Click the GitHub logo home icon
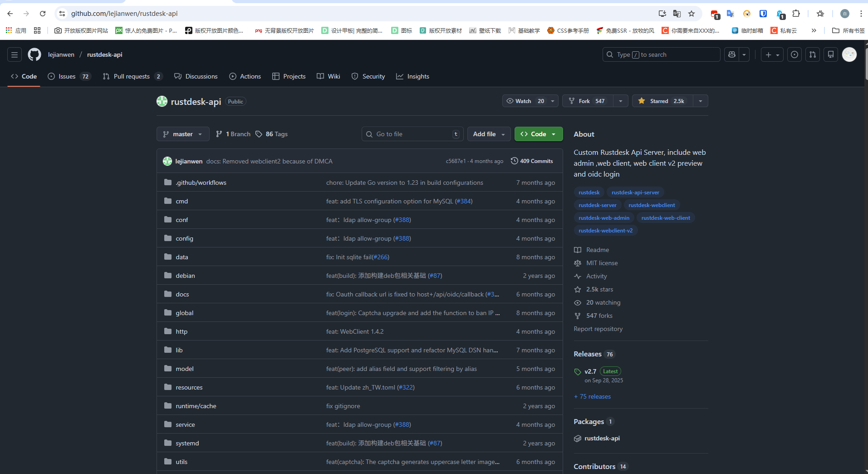The height and width of the screenshot is (474, 868). [x=34, y=54]
